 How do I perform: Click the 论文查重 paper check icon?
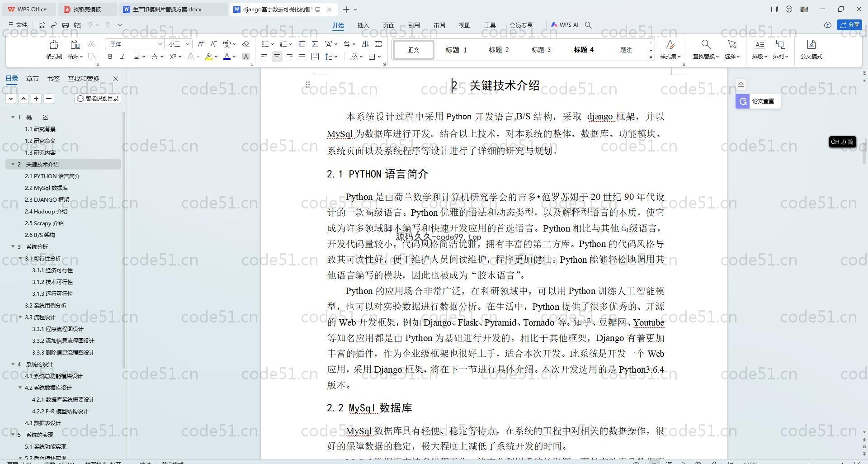tap(743, 101)
